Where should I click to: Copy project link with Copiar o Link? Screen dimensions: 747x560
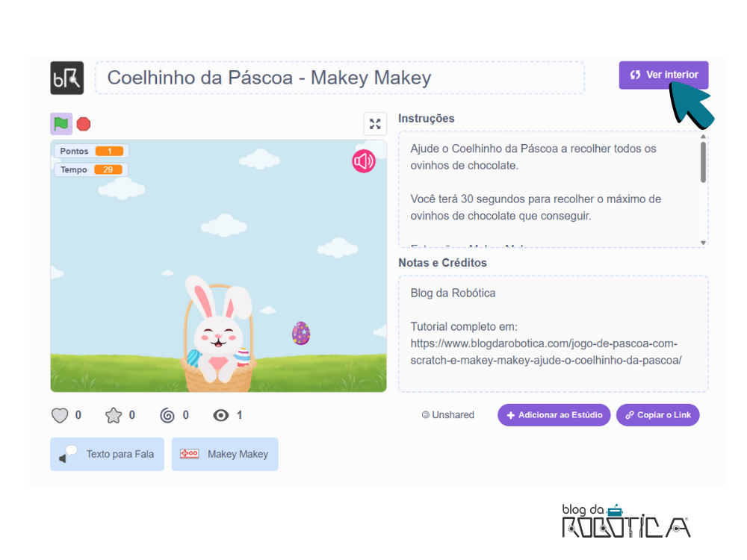click(658, 415)
